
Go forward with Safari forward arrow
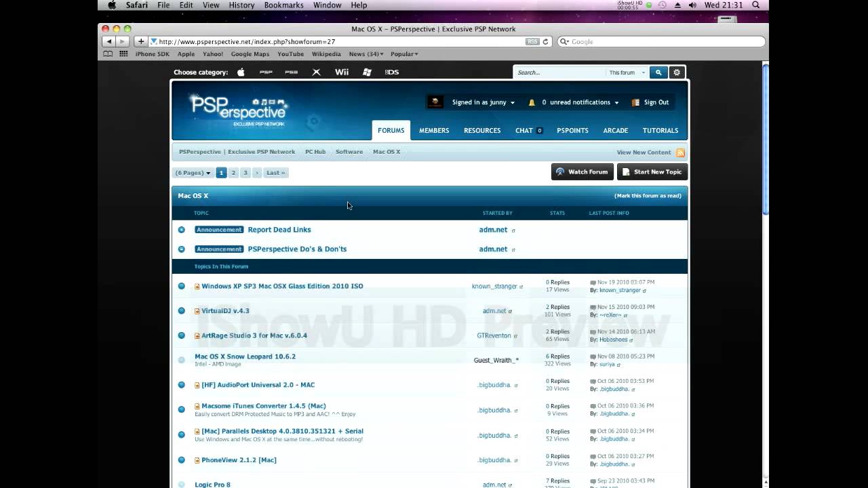click(x=122, y=41)
